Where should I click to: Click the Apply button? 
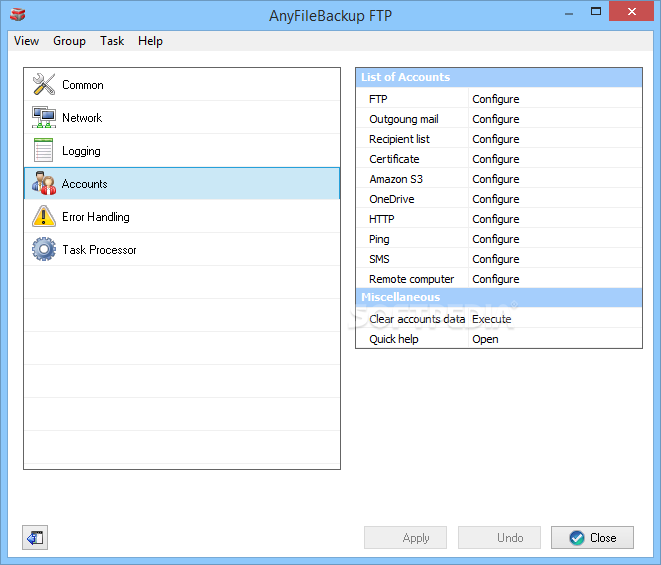pos(406,538)
